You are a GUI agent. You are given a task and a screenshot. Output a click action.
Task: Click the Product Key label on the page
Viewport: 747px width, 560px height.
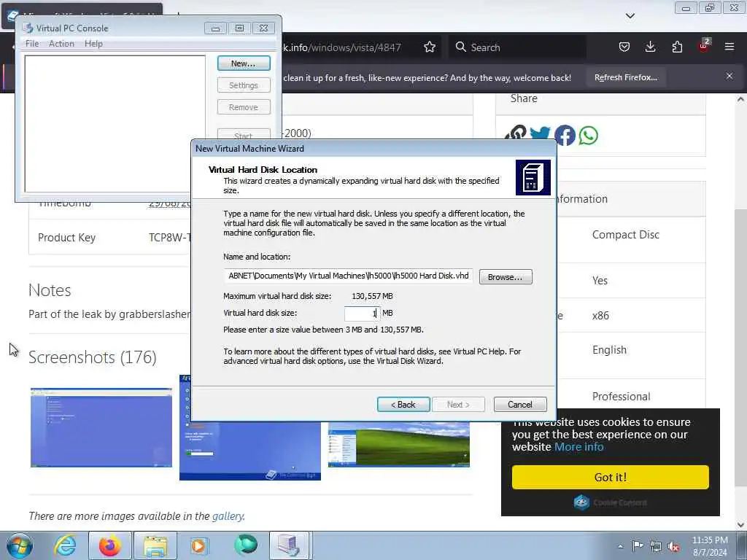click(x=66, y=237)
